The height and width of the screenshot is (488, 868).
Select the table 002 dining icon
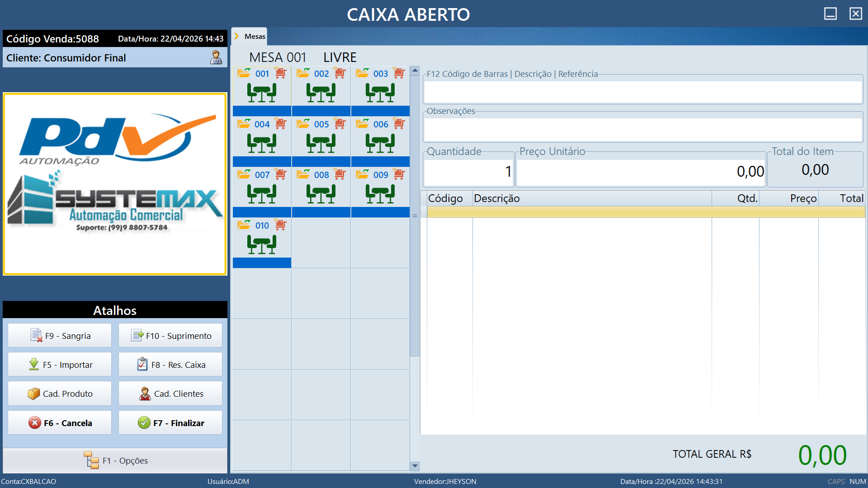321,93
